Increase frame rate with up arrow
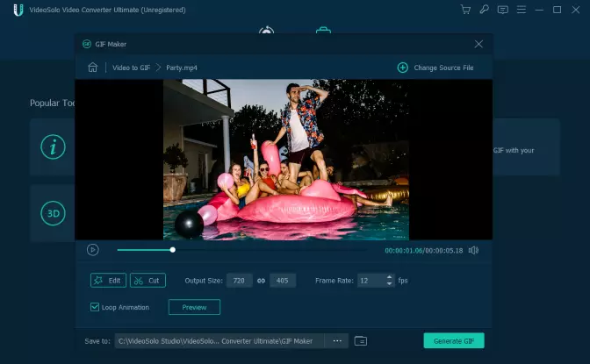Image resolution: width=590 pixels, height=364 pixels. click(x=390, y=277)
